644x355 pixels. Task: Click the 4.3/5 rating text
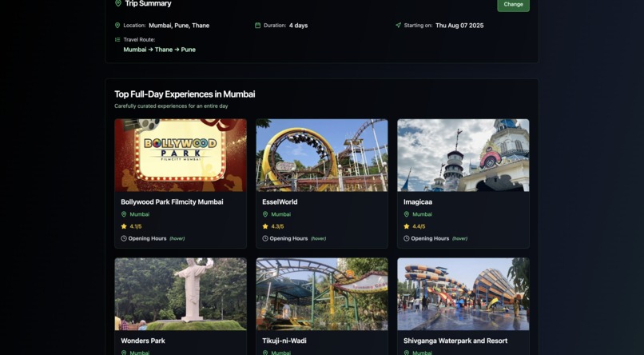[277, 227]
